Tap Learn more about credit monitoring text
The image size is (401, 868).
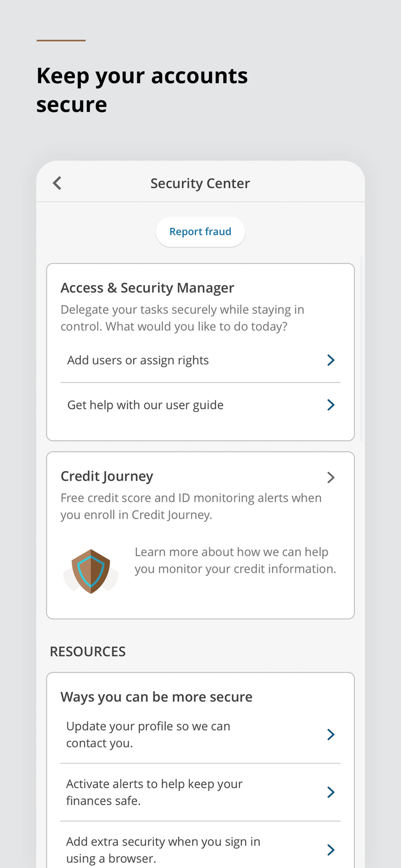pos(235,560)
